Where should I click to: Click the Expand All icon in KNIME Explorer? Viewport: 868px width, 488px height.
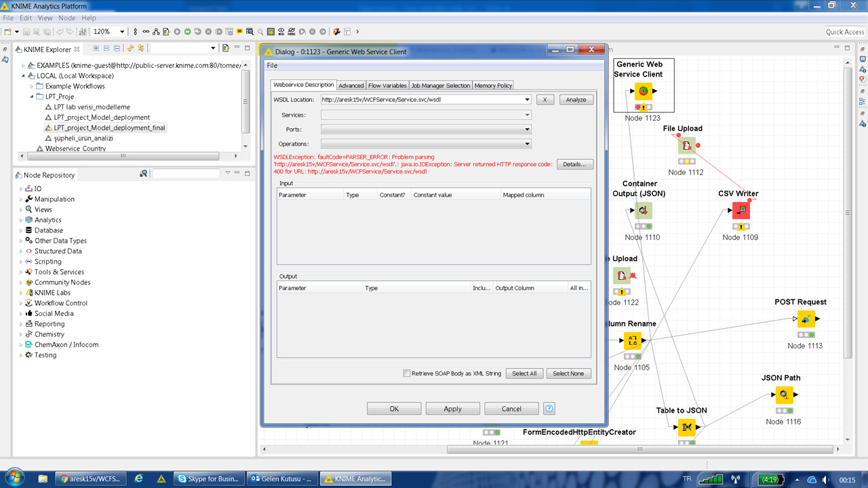tap(96, 48)
